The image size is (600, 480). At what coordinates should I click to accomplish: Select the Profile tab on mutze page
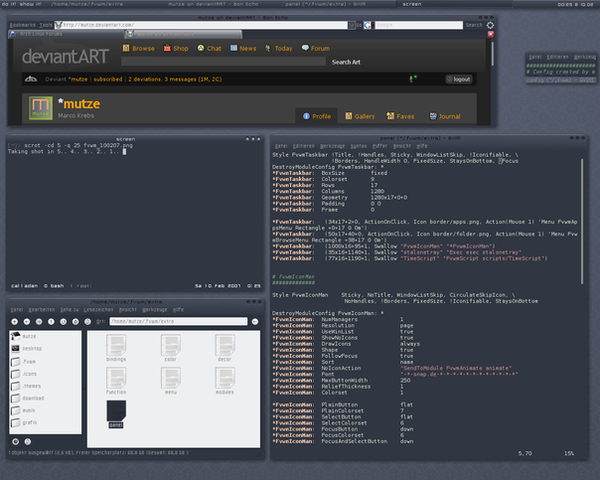pos(317,116)
